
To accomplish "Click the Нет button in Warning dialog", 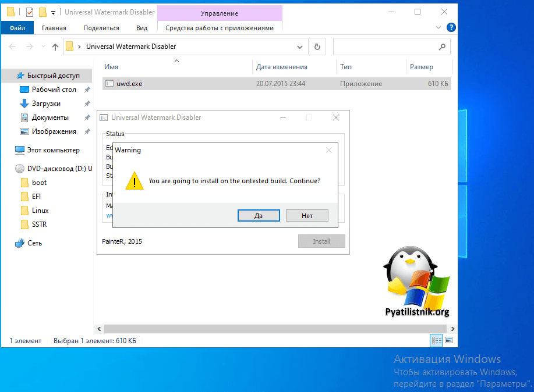I will coord(307,215).
